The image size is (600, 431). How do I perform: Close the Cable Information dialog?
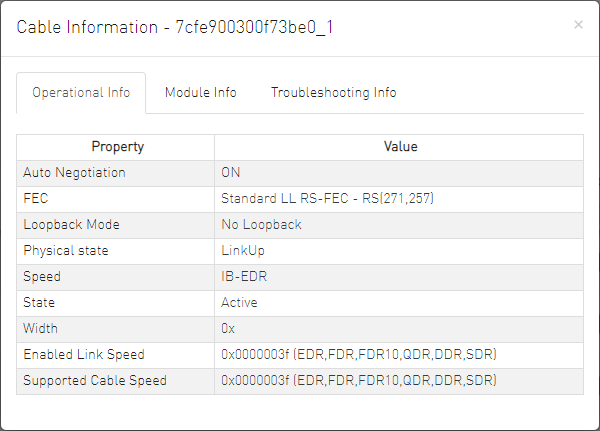[578, 25]
